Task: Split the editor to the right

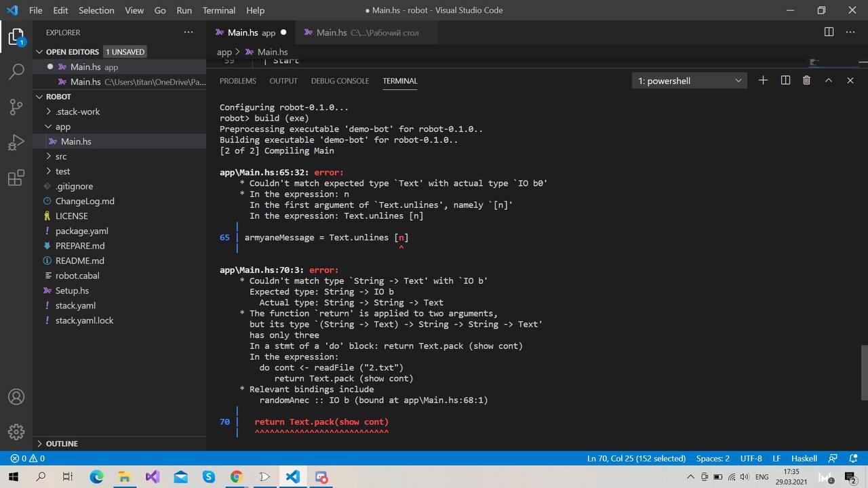Action: 829,32
